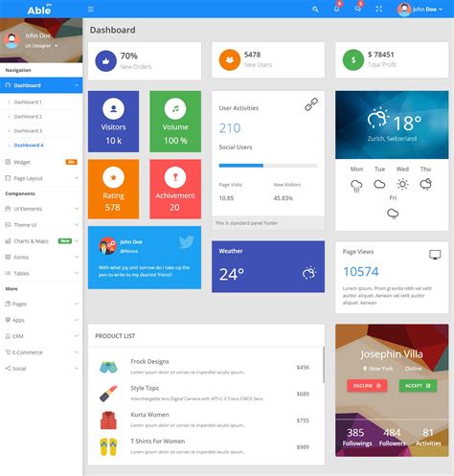Viewport: 454px width, 476px height.
Task: Click the 10574 page views value
Action: (x=361, y=272)
